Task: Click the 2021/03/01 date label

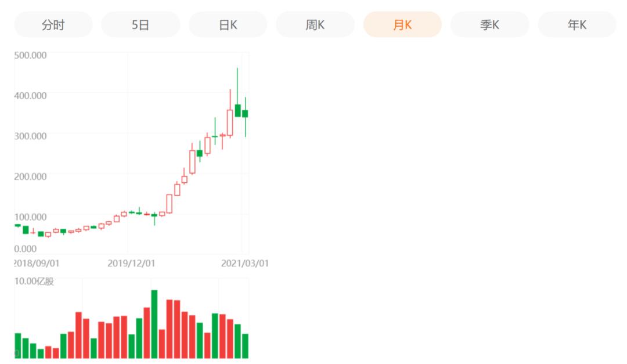Action: (x=244, y=264)
